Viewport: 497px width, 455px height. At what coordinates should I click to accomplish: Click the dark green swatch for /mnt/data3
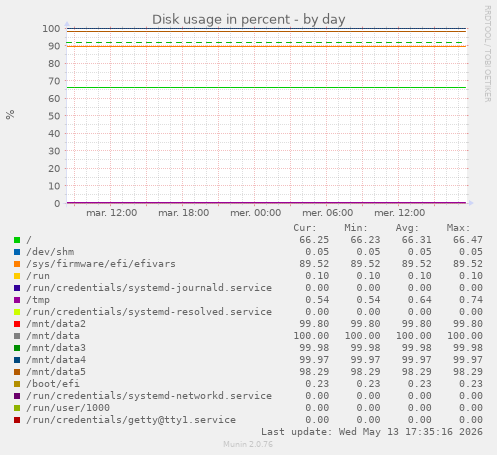click(x=17, y=348)
